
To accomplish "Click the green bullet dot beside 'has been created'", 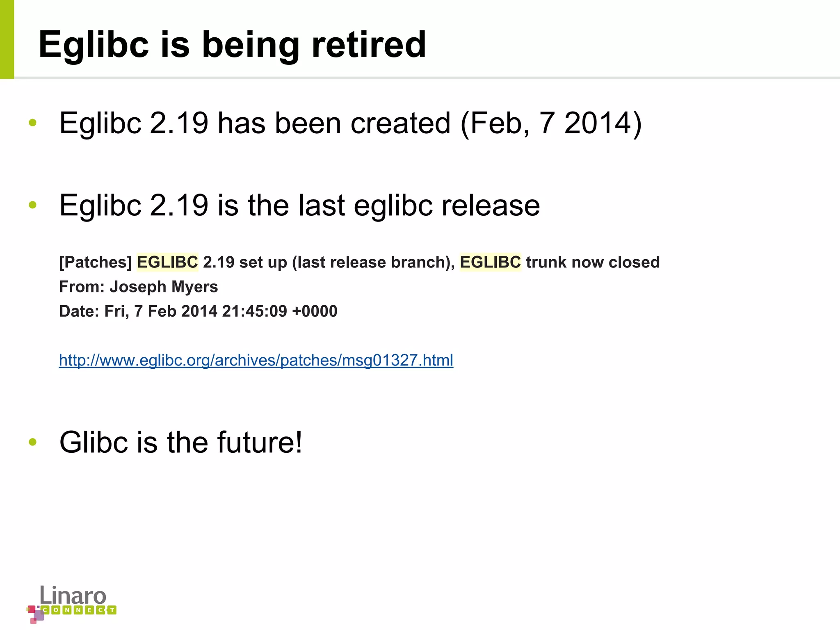I will coord(33,122).
